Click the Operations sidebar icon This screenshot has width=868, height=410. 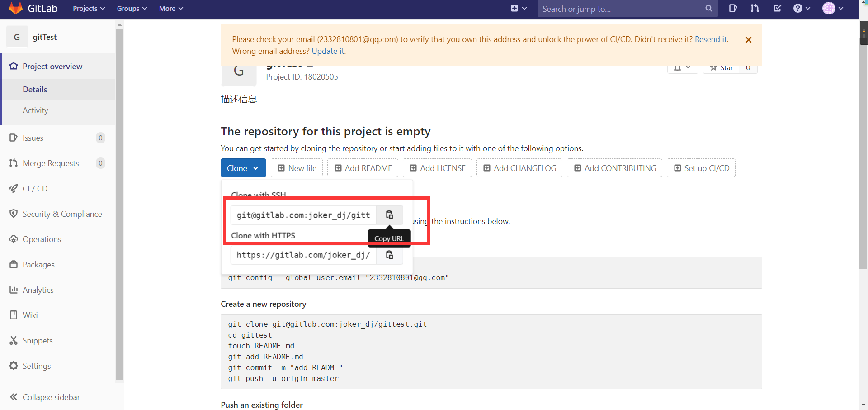[14, 239]
